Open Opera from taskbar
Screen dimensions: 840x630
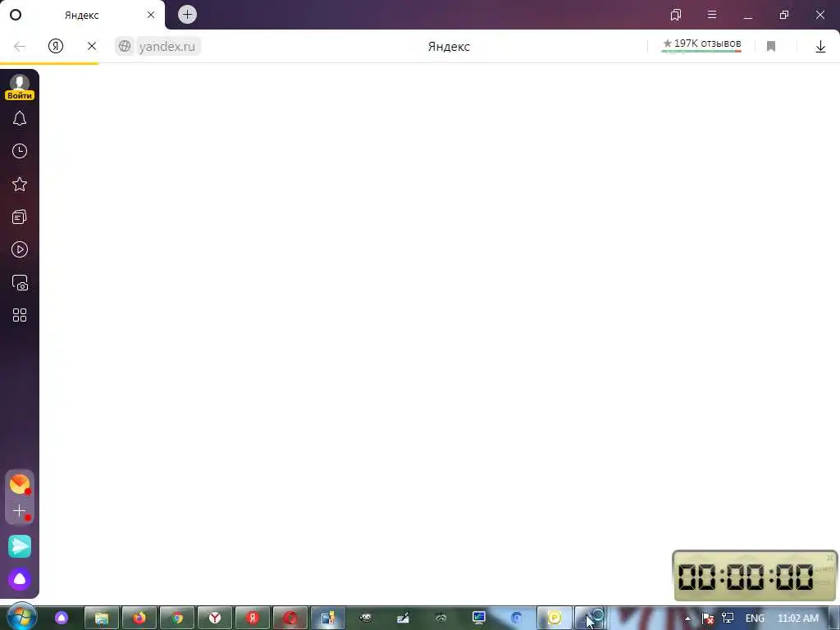[290, 619]
